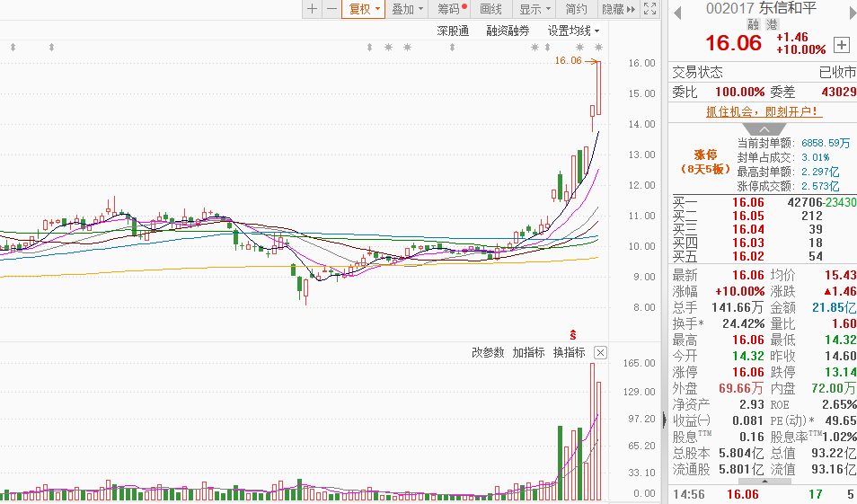The image size is (857, 504).
Task: Click the 融 badge under stock name
Action: 754,24
